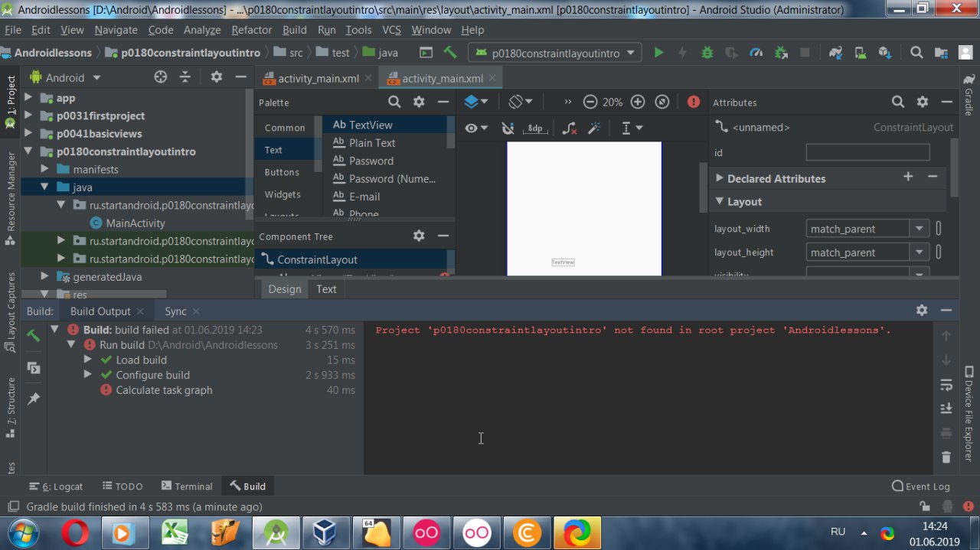Open Opera browser from the taskbar

74,532
